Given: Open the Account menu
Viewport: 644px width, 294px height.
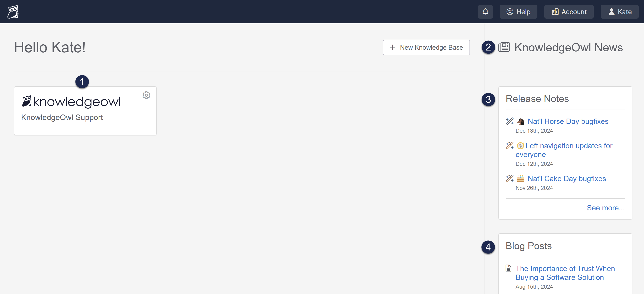Looking at the screenshot, I should click(569, 12).
